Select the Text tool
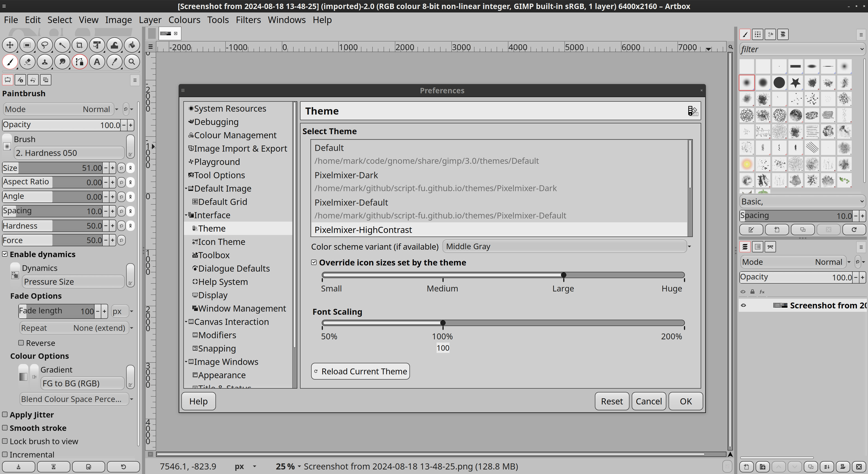This screenshot has width=868, height=474. click(x=97, y=62)
